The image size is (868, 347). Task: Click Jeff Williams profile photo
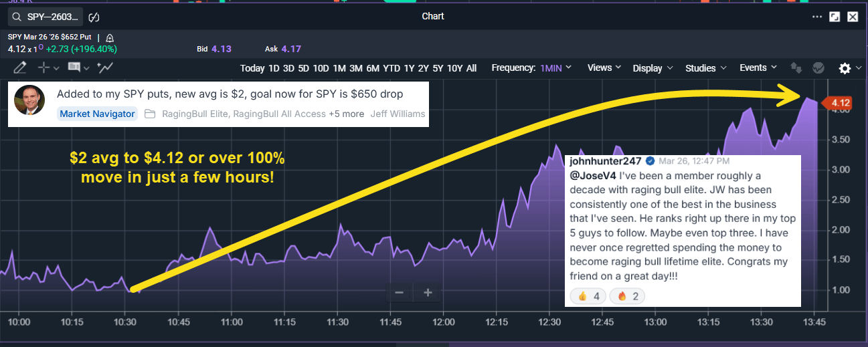[x=29, y=100]
